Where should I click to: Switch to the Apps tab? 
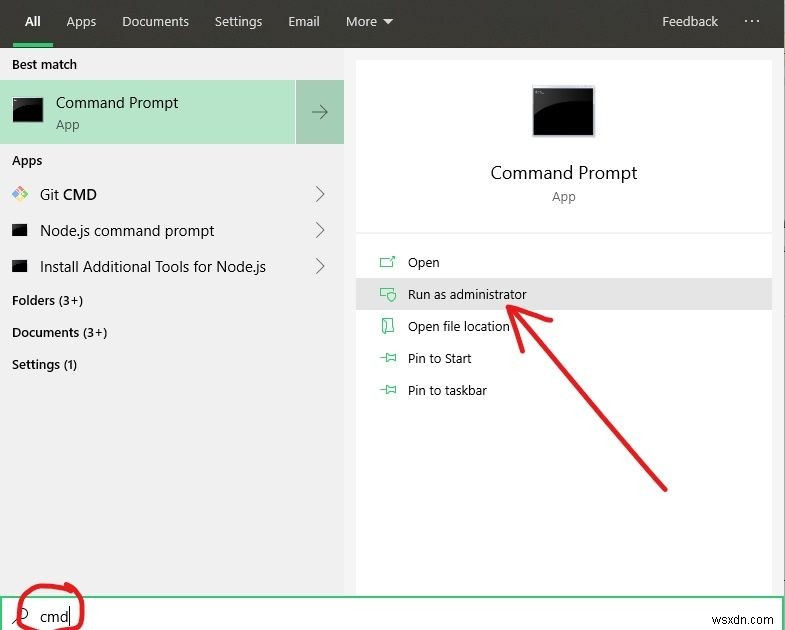tap(81, 22)
